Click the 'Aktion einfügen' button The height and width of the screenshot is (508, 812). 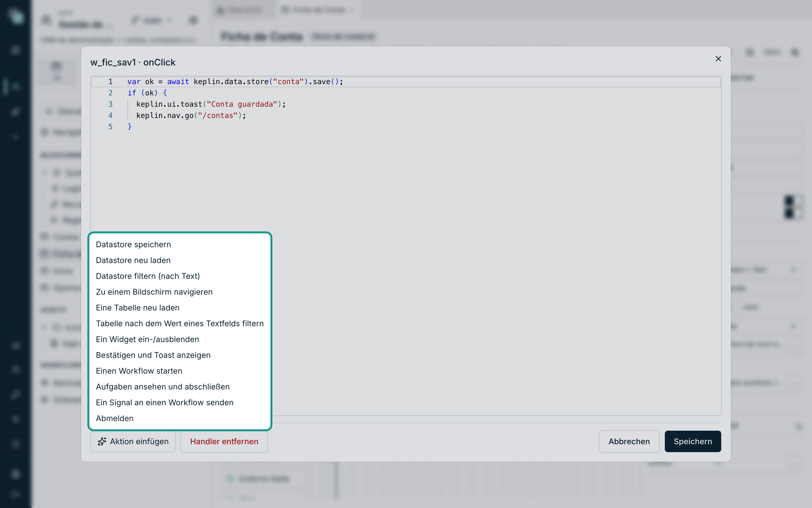click(133, 441)
